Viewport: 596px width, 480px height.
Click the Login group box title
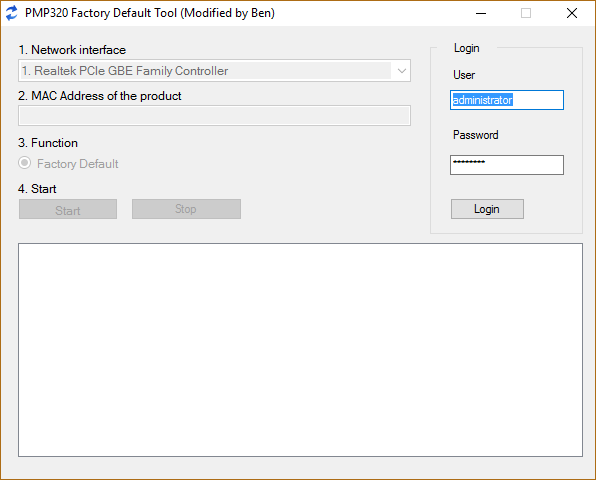(x=467, y=48)
